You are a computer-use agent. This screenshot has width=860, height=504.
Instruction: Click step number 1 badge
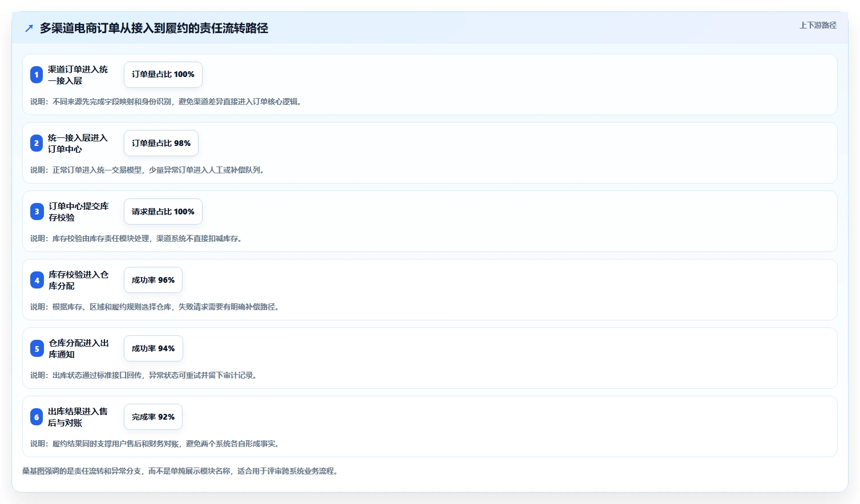tap(37, 75)
